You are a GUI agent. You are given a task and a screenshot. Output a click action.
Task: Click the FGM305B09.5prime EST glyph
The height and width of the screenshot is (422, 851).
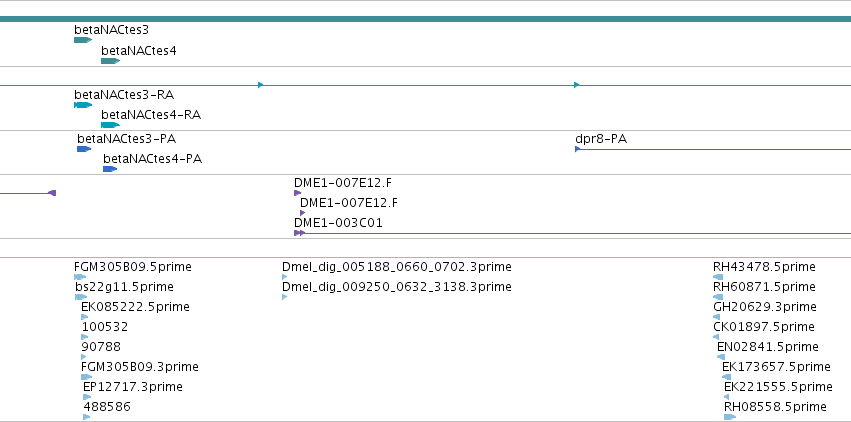click(x=80, y=277)
